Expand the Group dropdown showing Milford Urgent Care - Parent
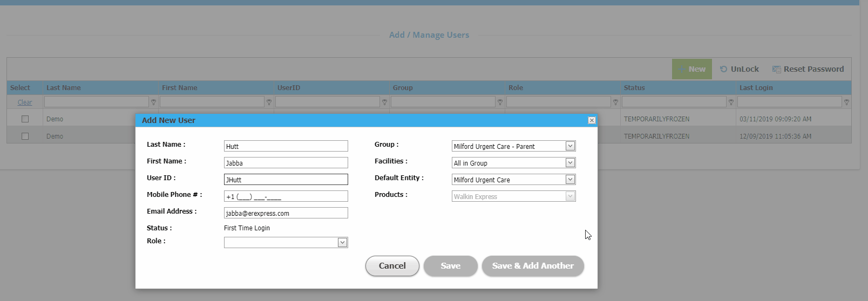The width and height of the screenshot is (868, 301). coord(570,146)
